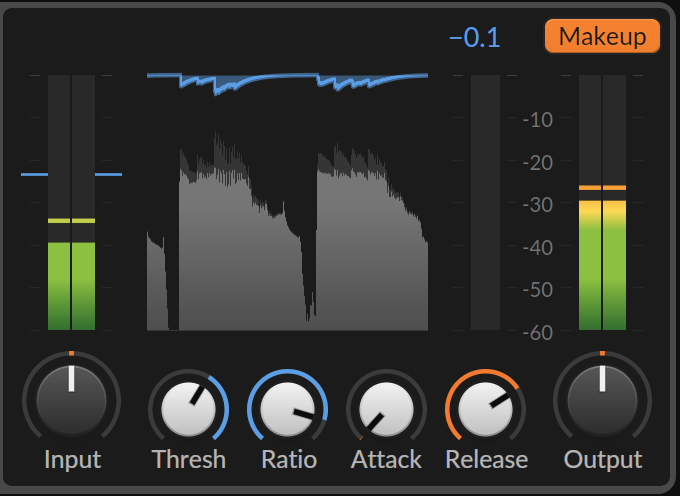The image size is (680, 496).
Task: Click the -60 dB scale label
Action: [x=538, y=333]
